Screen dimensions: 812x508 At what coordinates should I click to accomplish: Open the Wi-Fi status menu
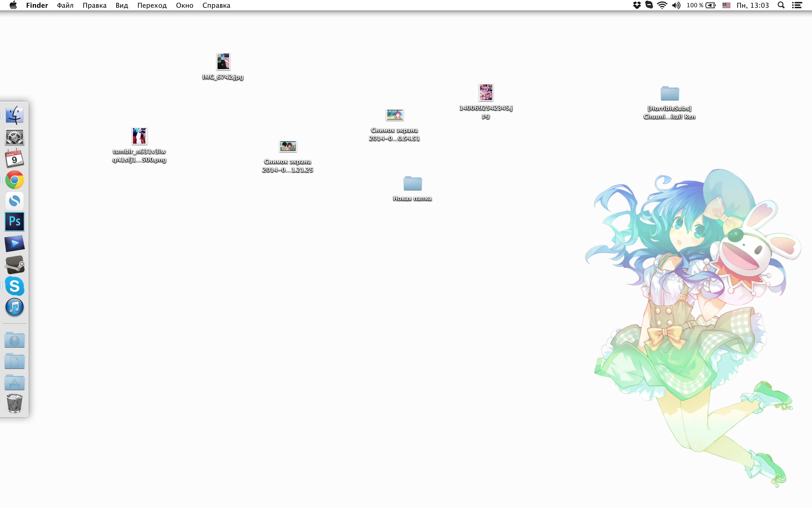click(662, 5)
